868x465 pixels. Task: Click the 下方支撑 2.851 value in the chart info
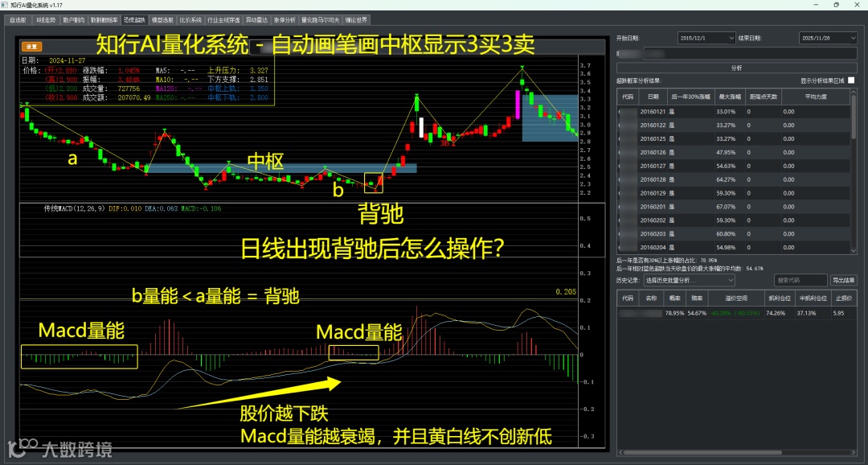click(259, 80)
